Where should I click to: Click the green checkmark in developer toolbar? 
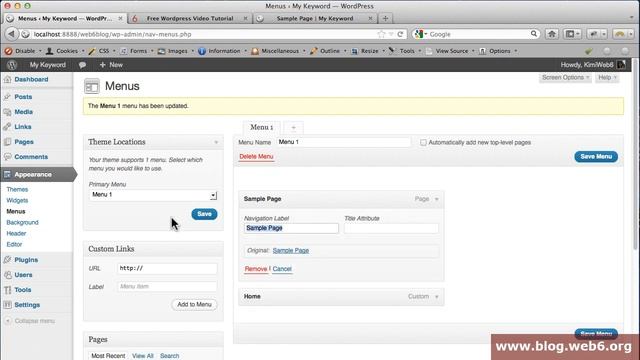[588, 51]
